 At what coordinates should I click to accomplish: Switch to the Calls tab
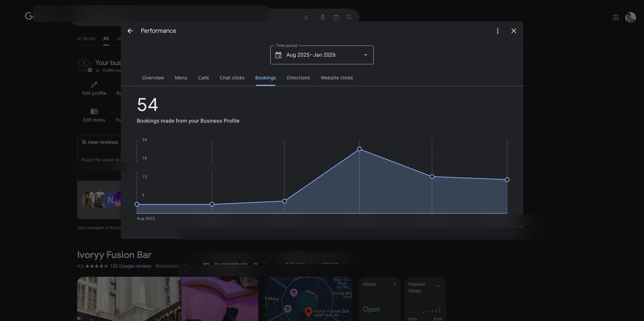pos(204,78)
